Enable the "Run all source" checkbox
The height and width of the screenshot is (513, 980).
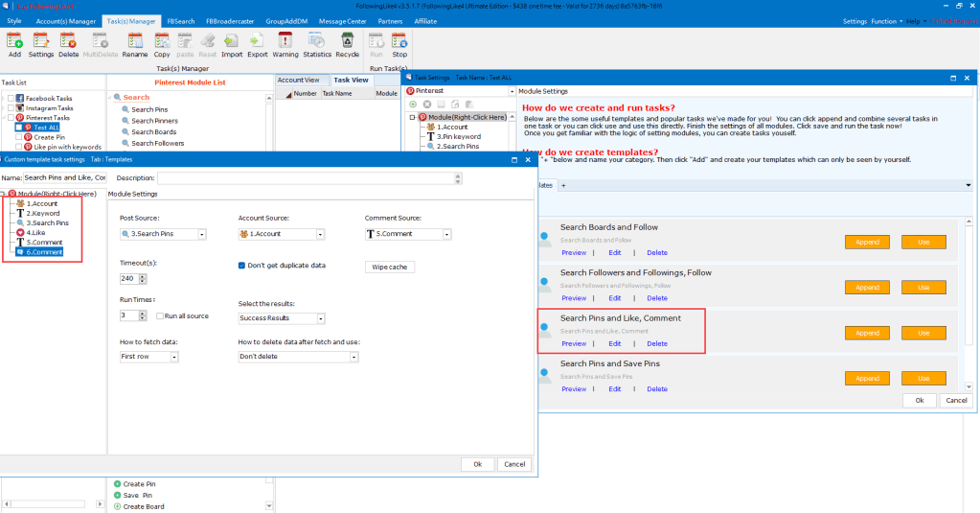(x=161, y=315)
